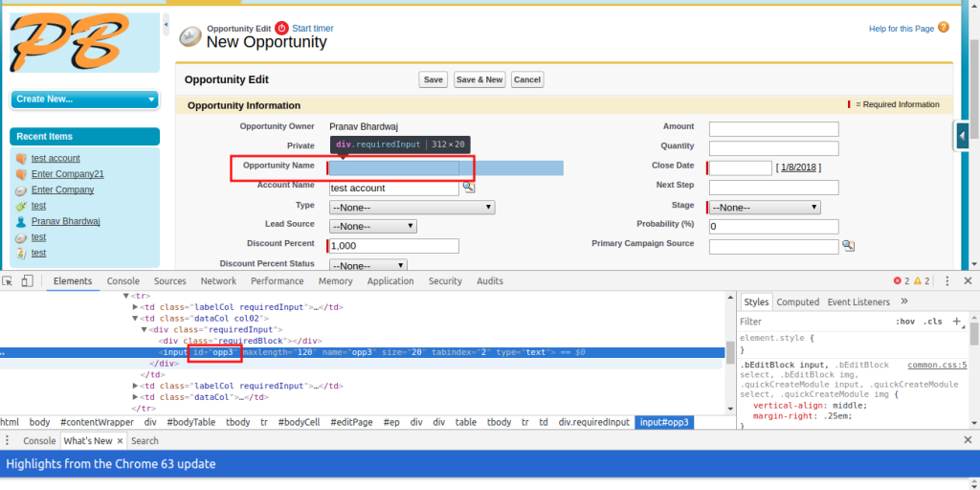
Task: Open the Stage dropdown
Action: point(765,207)
